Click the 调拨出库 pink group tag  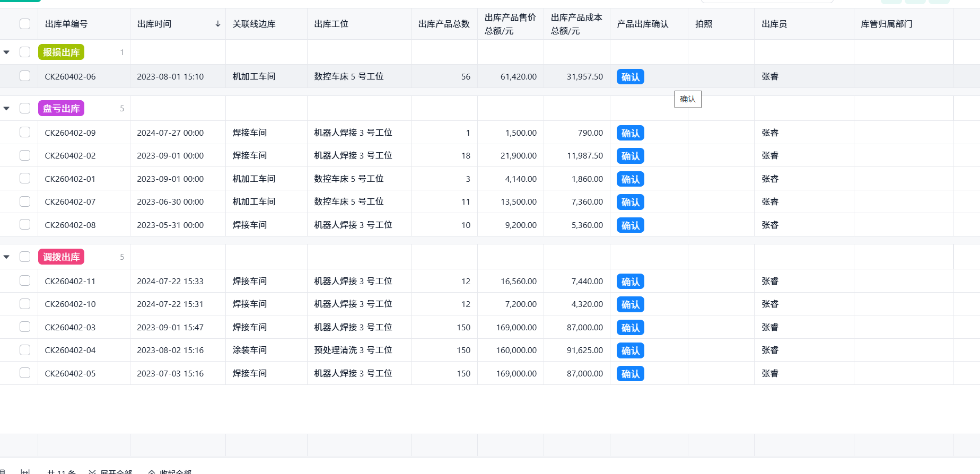(x=61, y=257)
